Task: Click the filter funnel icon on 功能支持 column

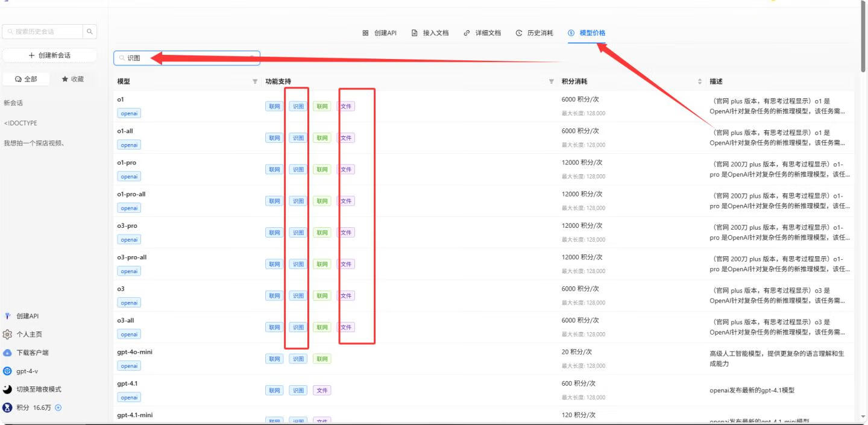Action: click(551, 80)
